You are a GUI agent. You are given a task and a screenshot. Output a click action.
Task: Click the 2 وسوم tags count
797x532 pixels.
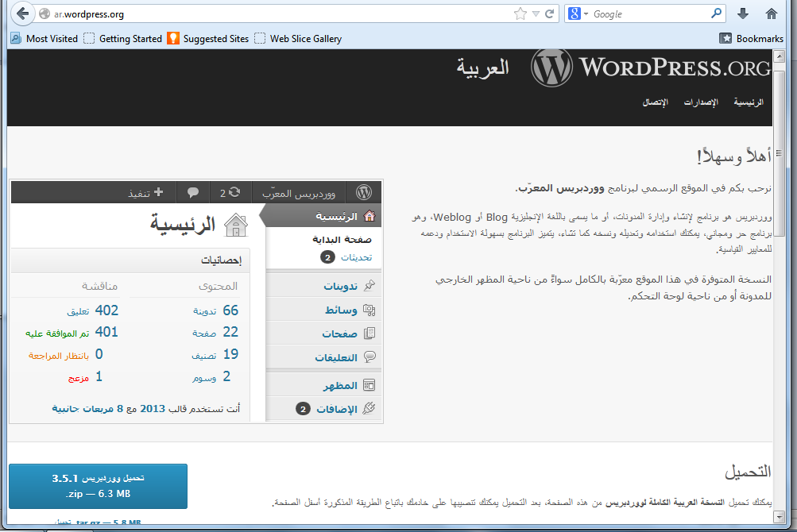pyautogui.click(x=211, y=377)
